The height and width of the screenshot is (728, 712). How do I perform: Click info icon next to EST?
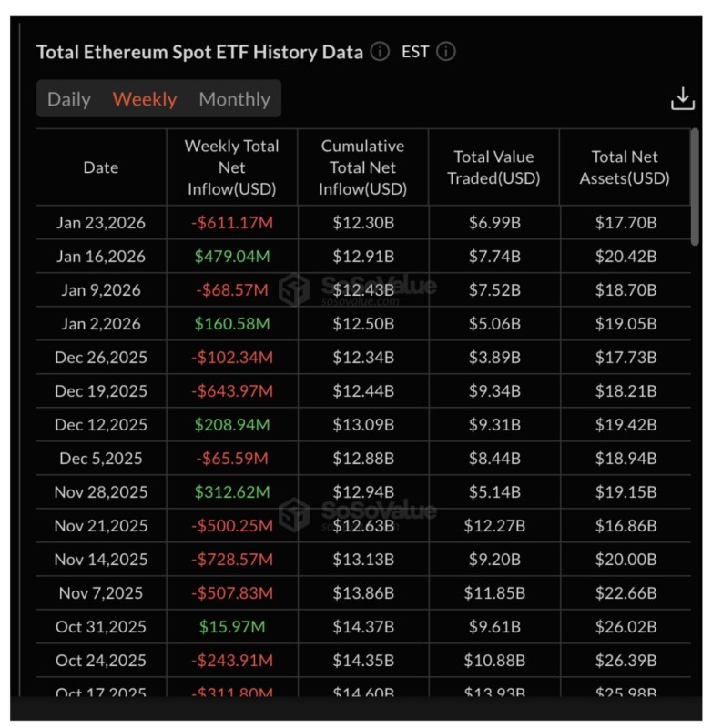(x=445, y=52)
